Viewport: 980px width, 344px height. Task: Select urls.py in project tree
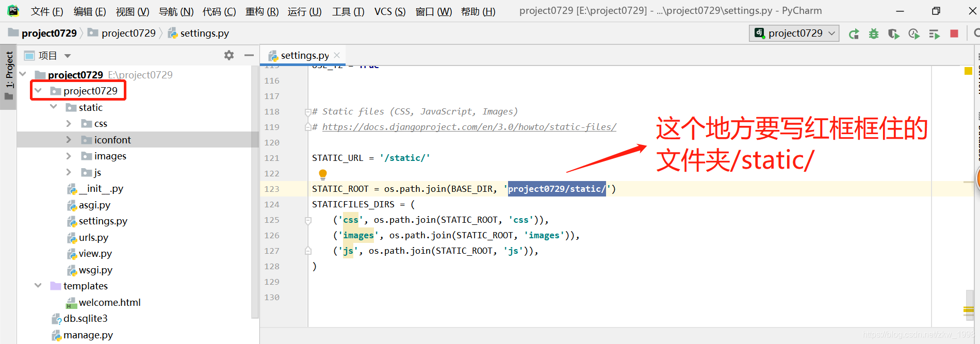click(88, 237)
